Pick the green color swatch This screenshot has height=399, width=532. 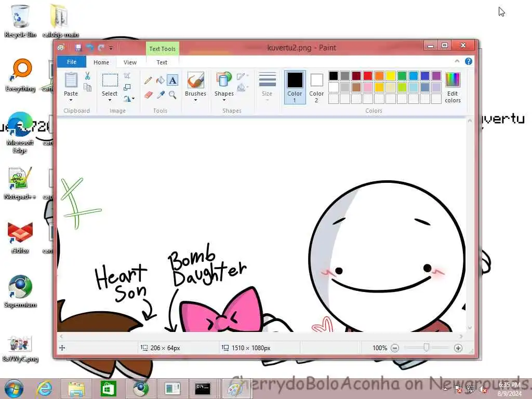[x=402, y=76]
